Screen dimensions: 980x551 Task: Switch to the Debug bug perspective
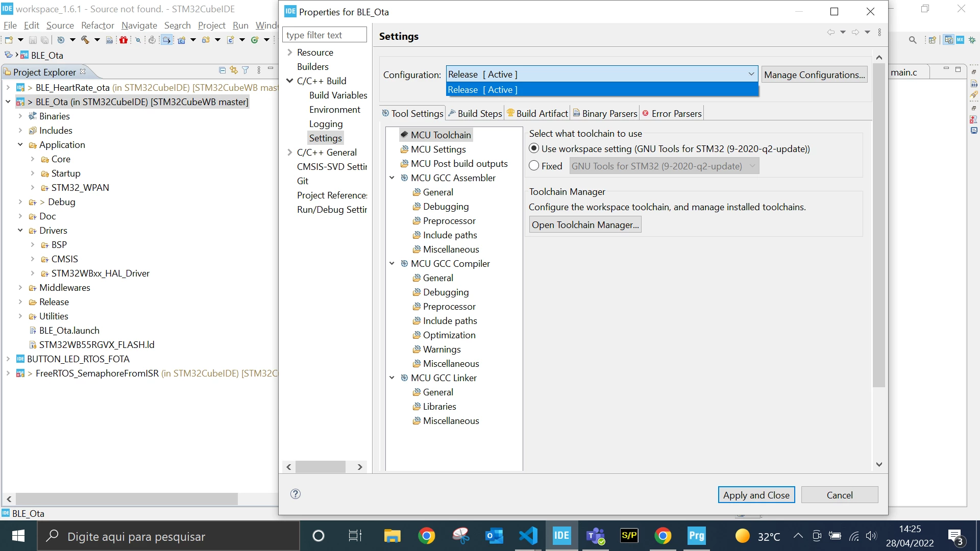pyautogui.click(x=972, y=40)
